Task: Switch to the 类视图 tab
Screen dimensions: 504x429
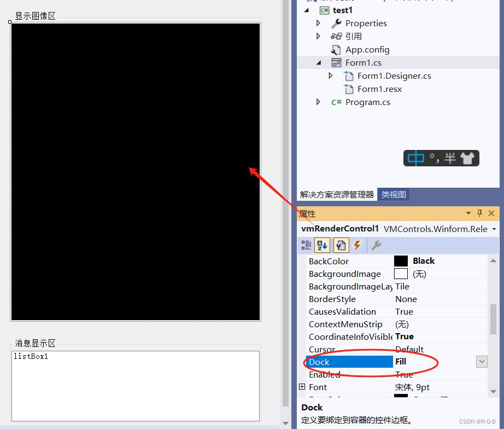Action: 394,195
